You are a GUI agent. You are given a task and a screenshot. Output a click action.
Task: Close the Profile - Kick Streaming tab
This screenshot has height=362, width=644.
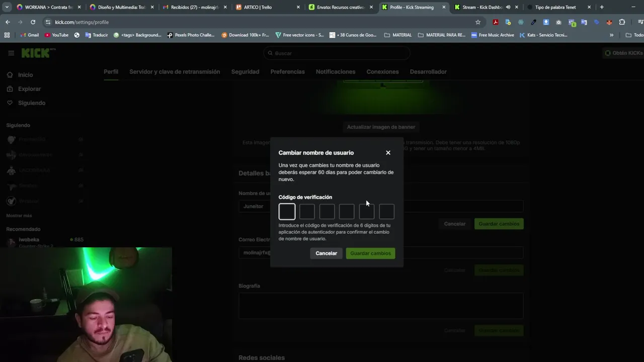(444, 7)
